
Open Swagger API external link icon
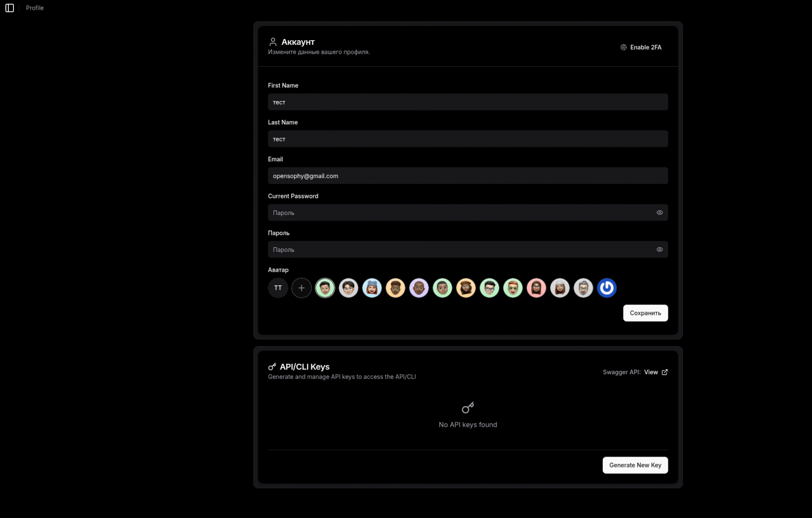click(664, 372)
